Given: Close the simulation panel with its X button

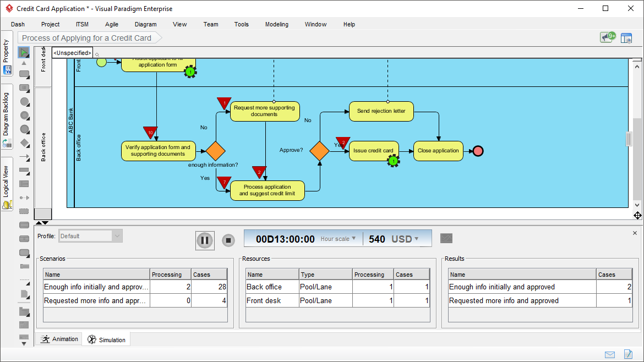Looking at the screenshot, I should point(634,233).
